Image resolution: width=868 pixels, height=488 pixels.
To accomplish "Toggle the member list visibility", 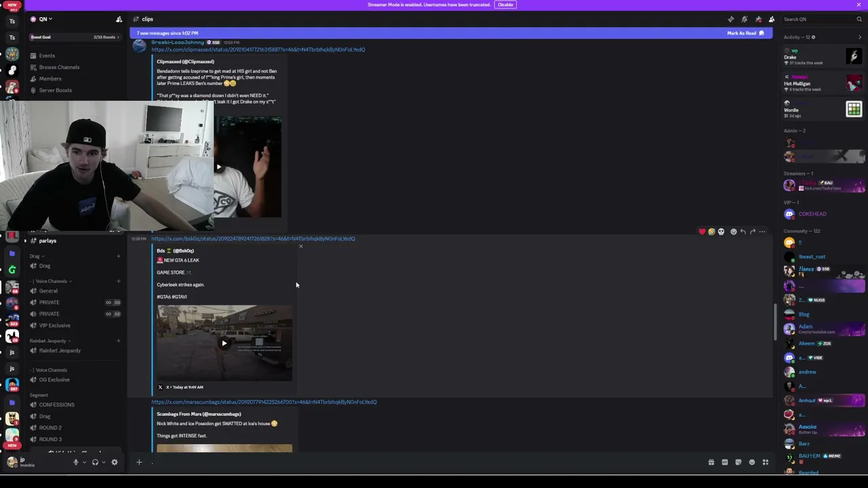I will (x=772, y=19).
